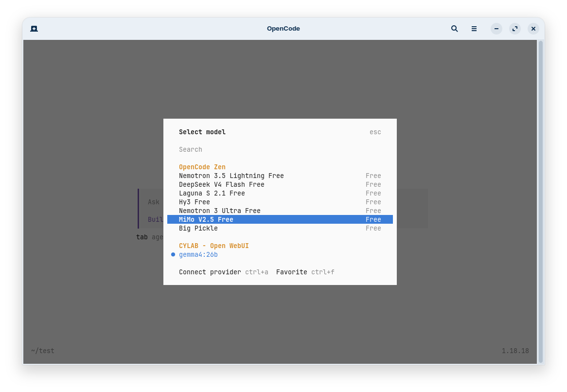Choose Nemotron 3 Ultra Free model
The height and width of the screenshot is (392, 567).
[x=280, y=211]
